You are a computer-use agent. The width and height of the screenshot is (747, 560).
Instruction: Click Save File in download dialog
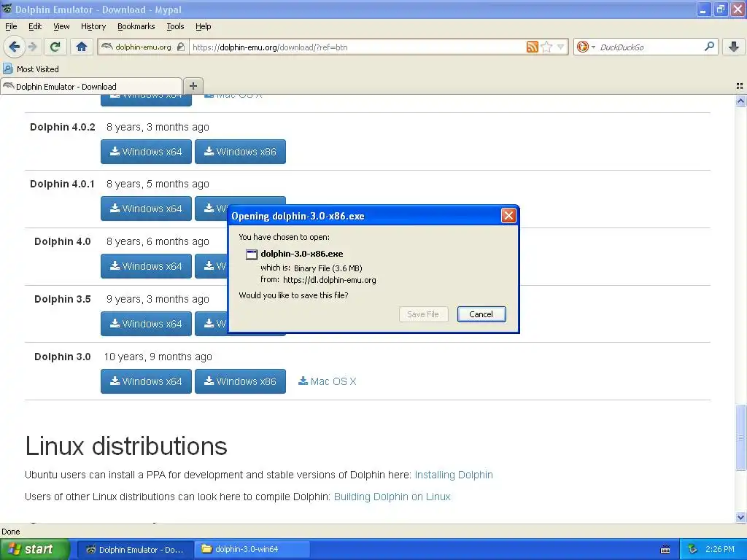423,314
